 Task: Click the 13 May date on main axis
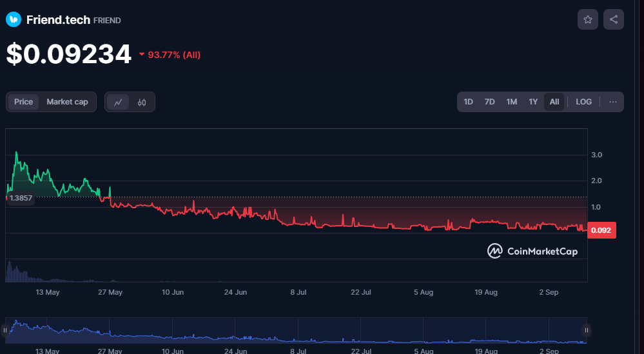click(x=48, y=292)
